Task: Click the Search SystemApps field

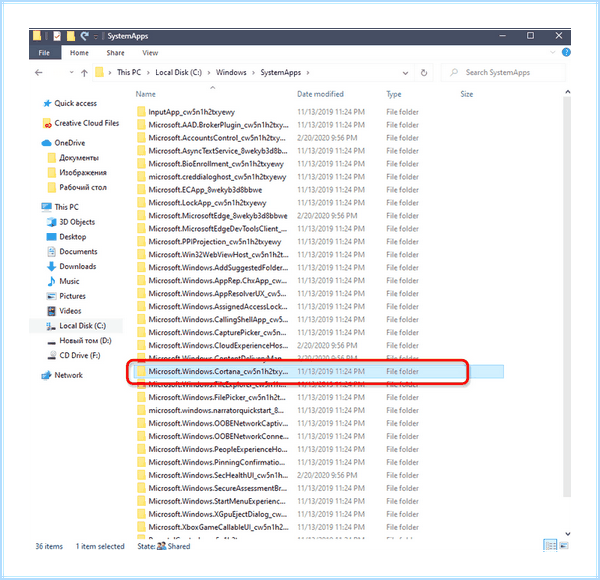Action: [503, 72]
